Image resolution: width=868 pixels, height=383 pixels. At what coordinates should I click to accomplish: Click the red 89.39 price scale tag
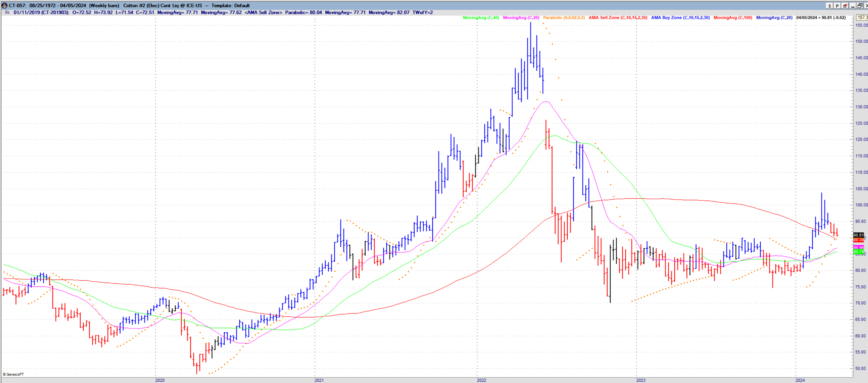coord(858,240)
